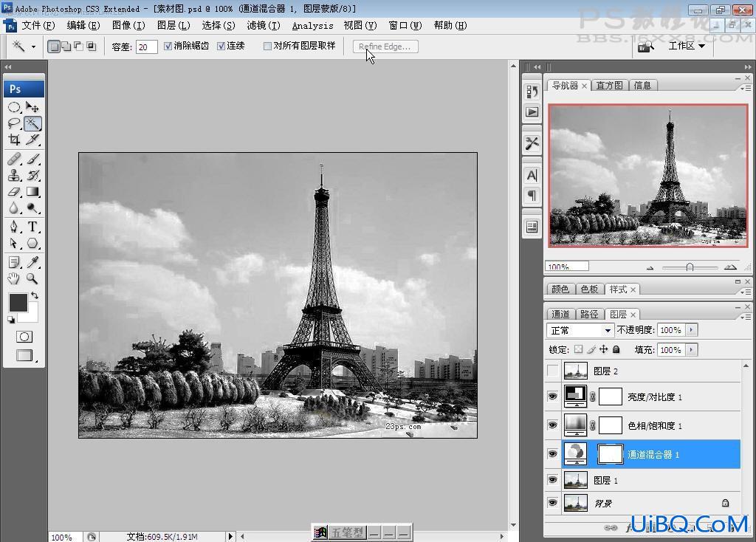
Task: Hide the 通道混合器 1 layer
Action: click(552, 453)
